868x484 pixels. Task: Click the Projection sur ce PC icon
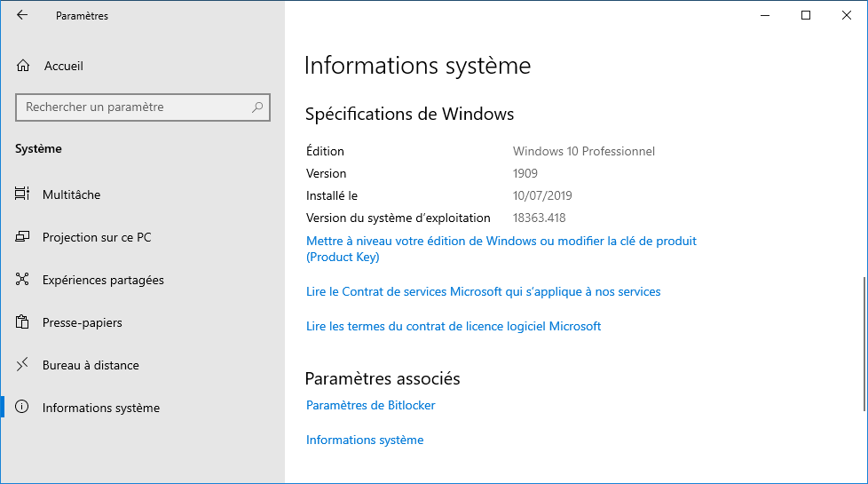(22, 237)
